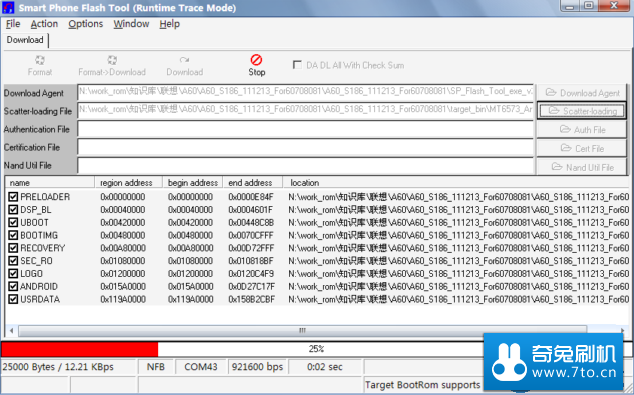Click the Cert File button
Screen dimensions: 634x395
(x=582, y=148)
